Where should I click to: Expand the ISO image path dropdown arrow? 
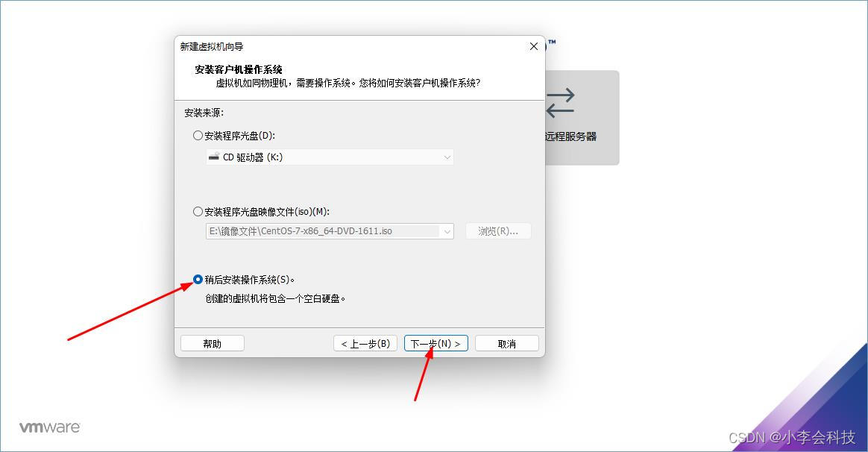point(447,231)
